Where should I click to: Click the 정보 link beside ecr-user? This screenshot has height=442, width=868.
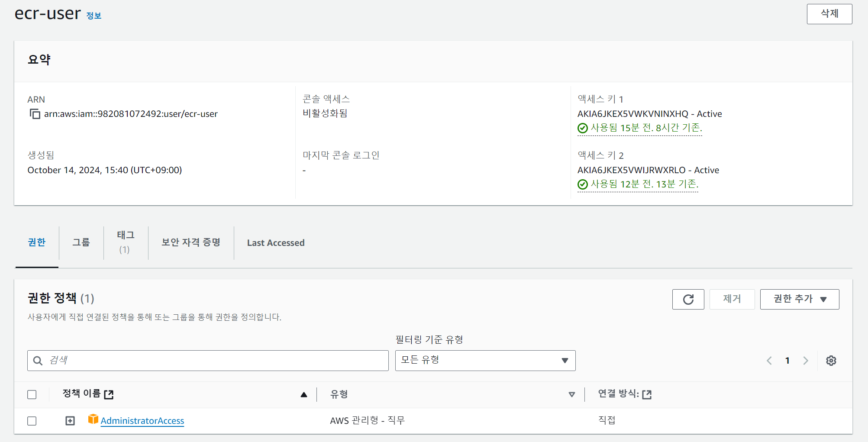pyautogui.click(x=94, y=16)
